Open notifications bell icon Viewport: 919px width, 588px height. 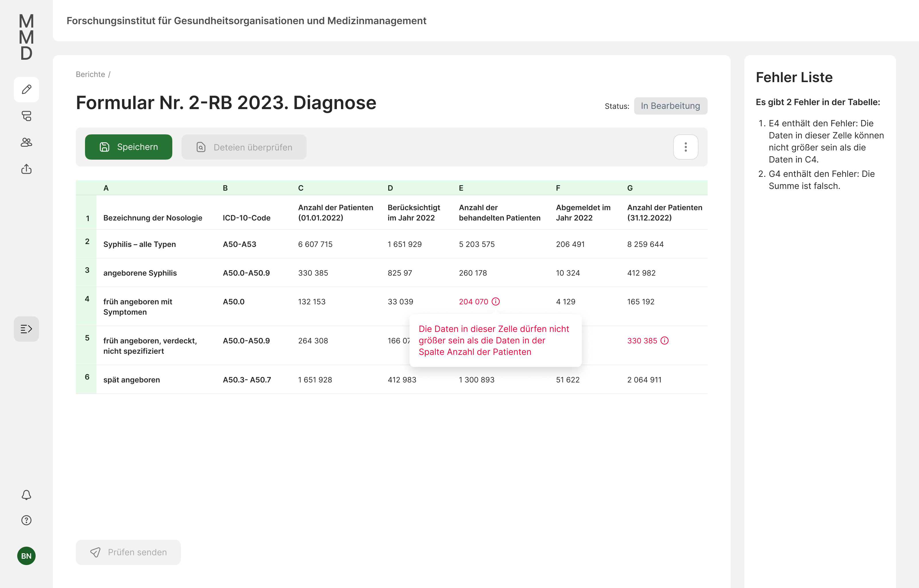[x=26, y=495]
